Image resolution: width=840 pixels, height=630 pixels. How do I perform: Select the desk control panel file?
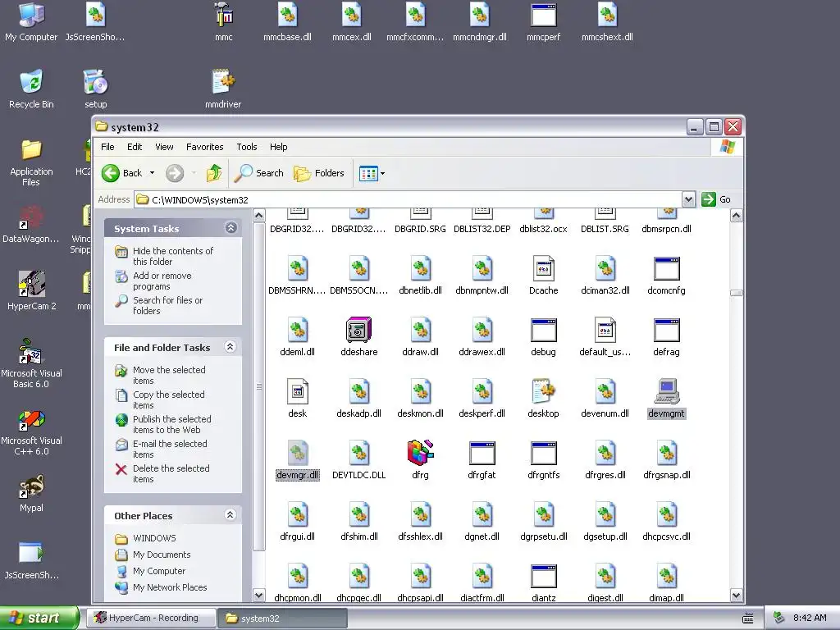tap(297, 391)
